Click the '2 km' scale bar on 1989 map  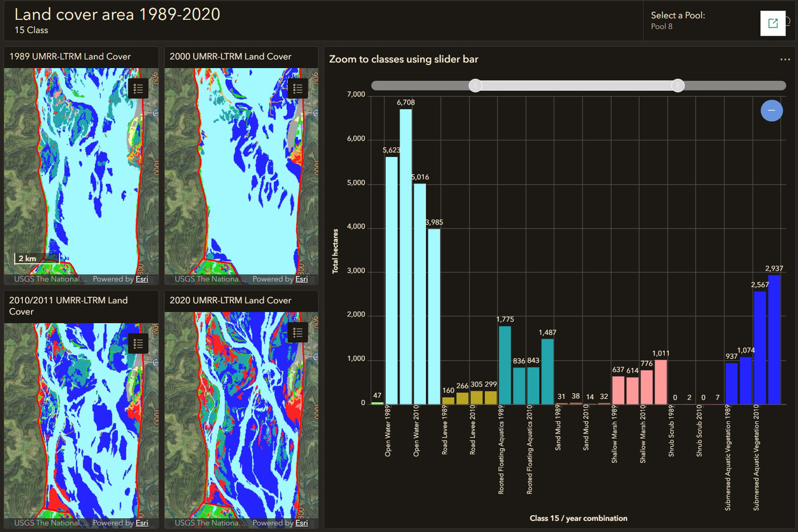(36, 259)
